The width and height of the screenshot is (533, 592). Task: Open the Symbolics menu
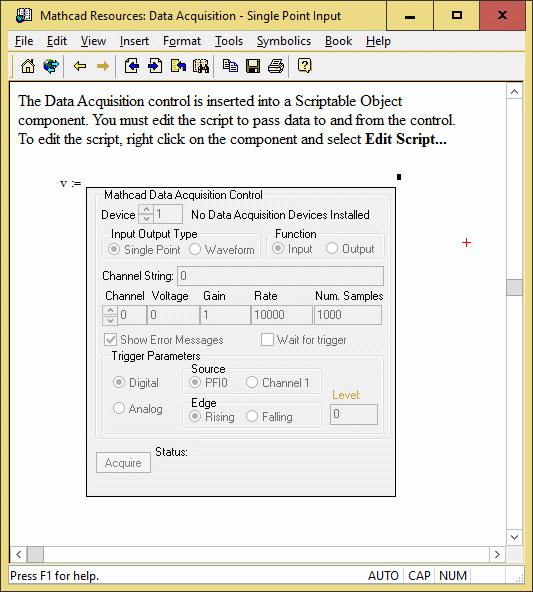284,41
